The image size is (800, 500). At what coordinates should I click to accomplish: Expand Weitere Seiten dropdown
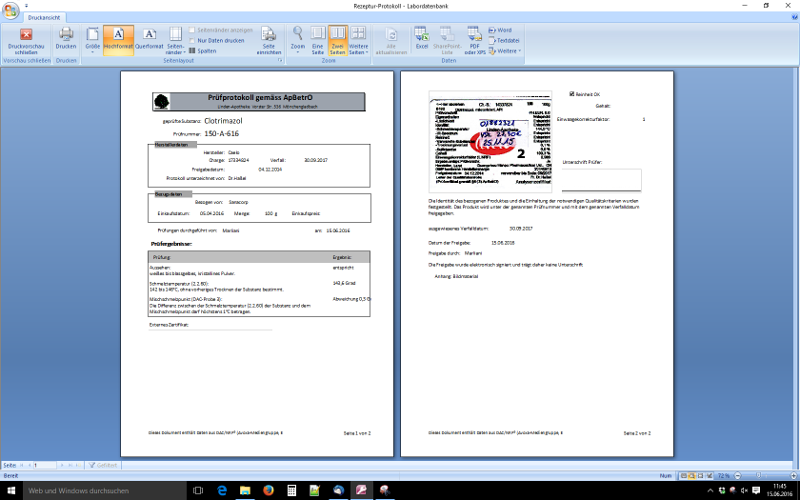[359, 40]
